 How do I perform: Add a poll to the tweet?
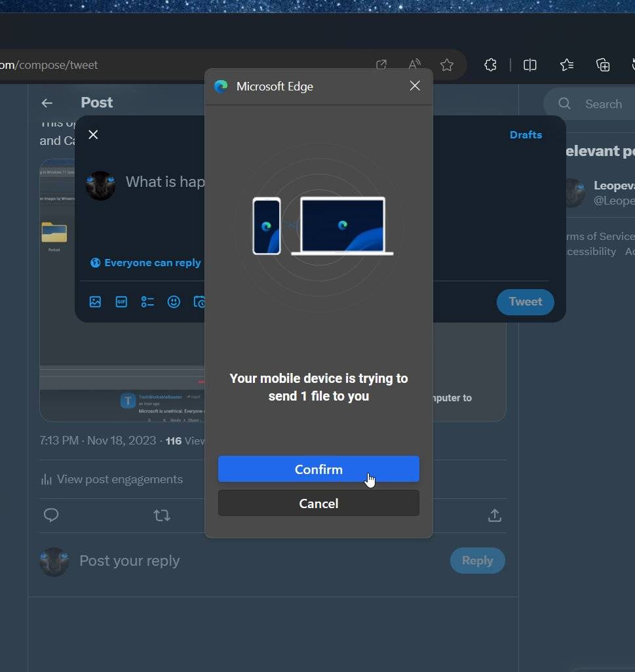[x=147, y=302]
